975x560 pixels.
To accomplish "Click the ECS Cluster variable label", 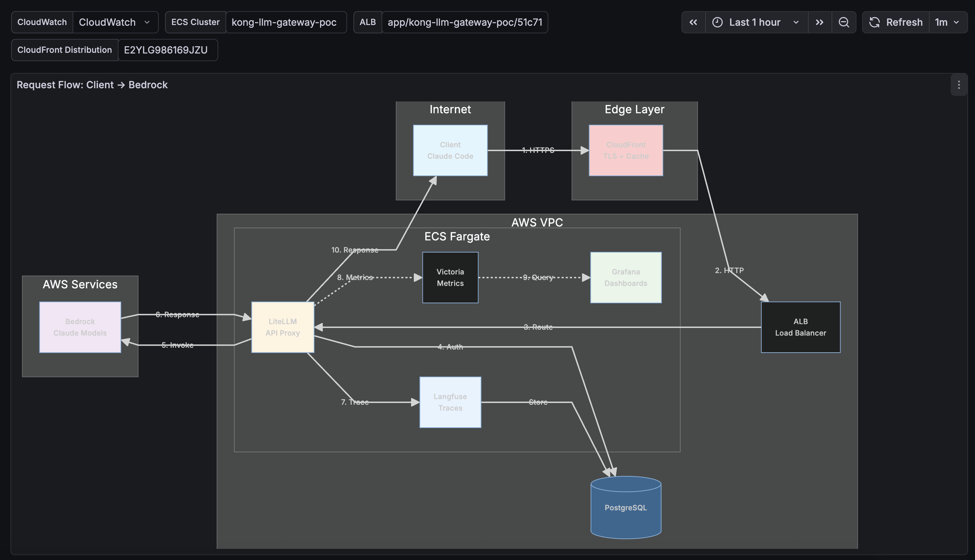I will 195,22.
